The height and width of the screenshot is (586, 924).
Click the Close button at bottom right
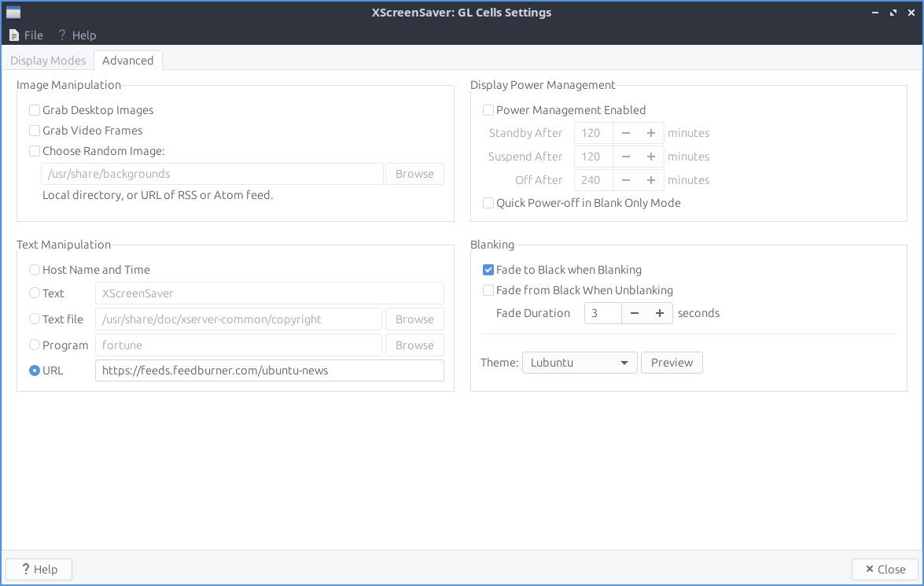tap(885, 569)
